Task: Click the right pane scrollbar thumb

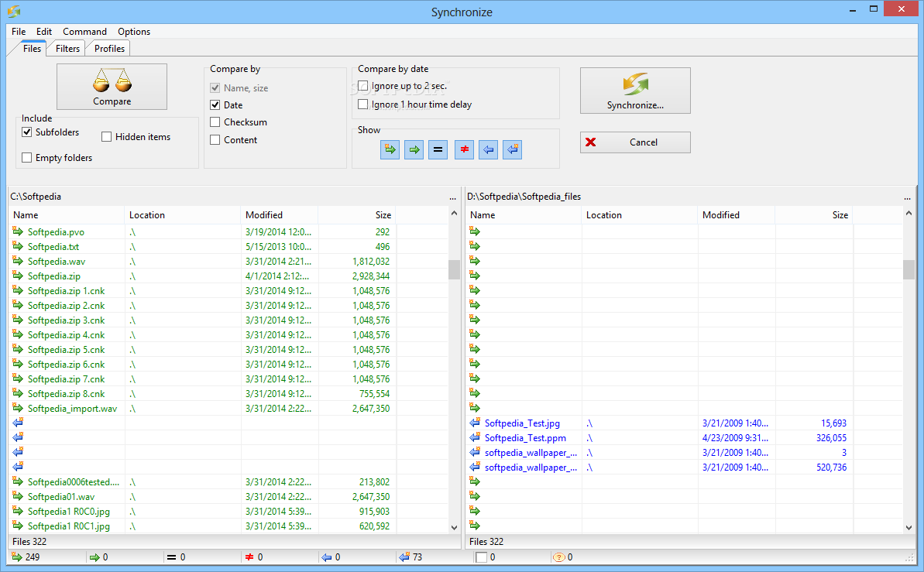Action: tap(908, 269)
